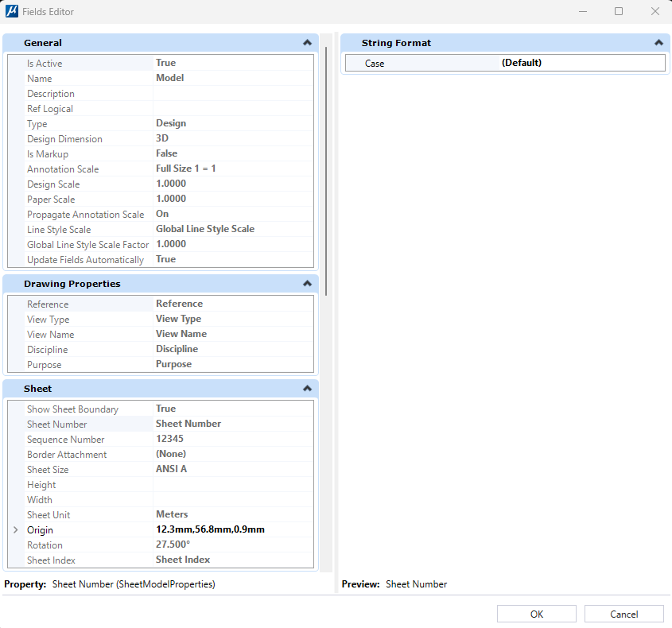Select the Sheet Number property

pos(57,424)
